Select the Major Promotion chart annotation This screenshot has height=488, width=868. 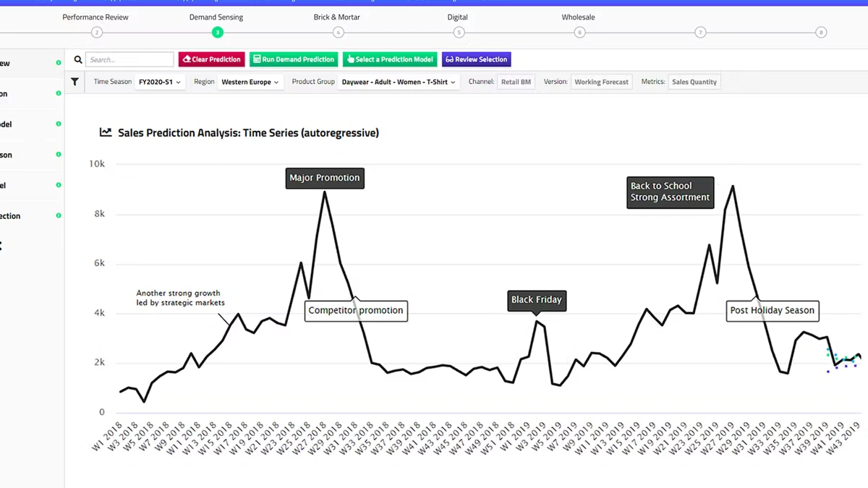pyautogui.click(x=325, y=178)
